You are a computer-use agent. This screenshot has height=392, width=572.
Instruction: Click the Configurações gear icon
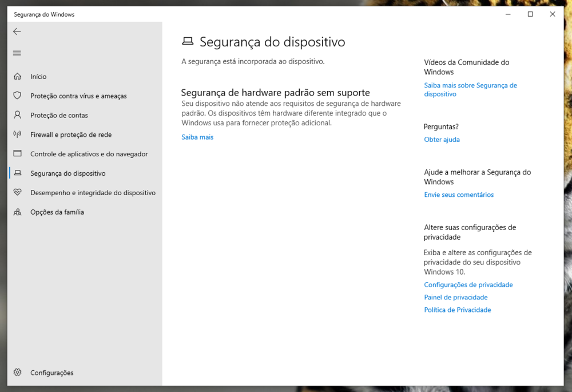(17, 373)
